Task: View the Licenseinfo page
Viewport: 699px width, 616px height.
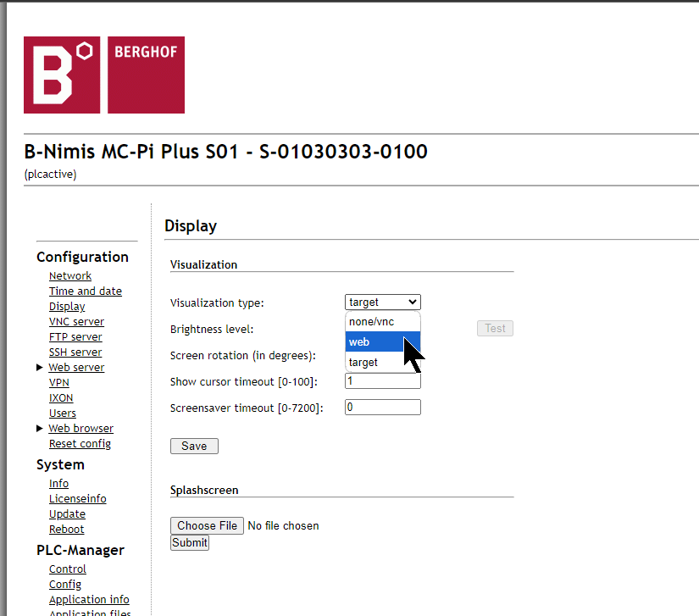Action: click(78, 499)
